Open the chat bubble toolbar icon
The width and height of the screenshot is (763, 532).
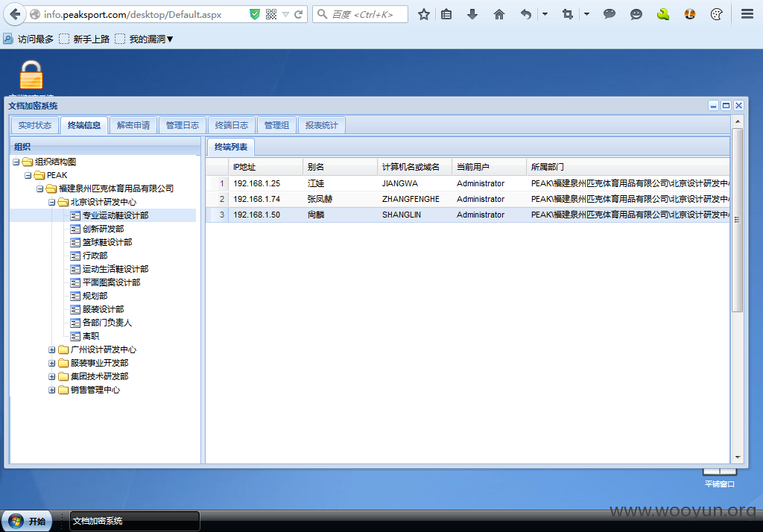(610, 14)
